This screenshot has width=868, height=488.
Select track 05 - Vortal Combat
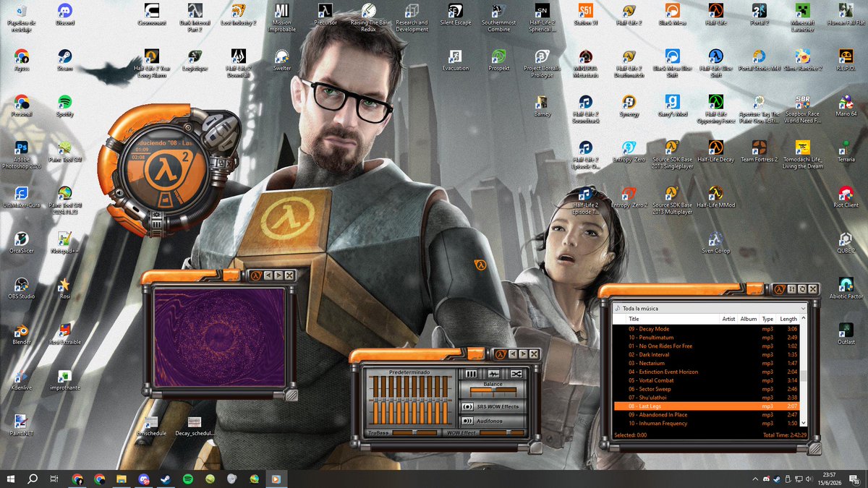click(705, 380)
